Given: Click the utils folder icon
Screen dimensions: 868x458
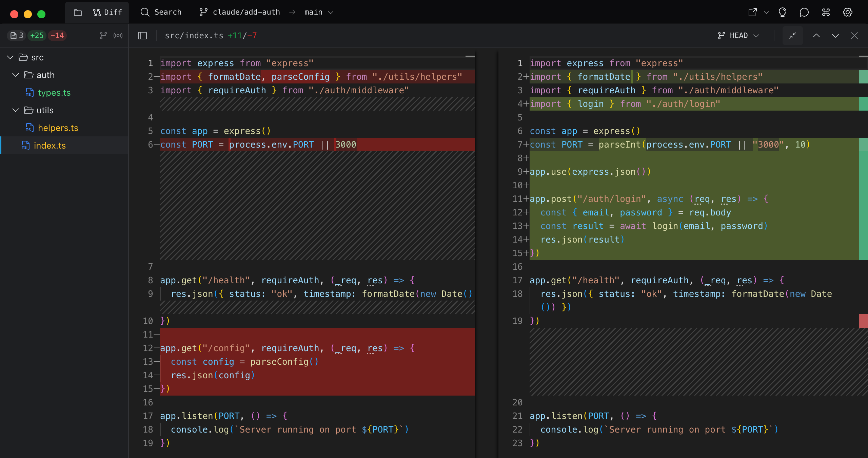Looking at the screenshot, I should [x=29, y=110].
